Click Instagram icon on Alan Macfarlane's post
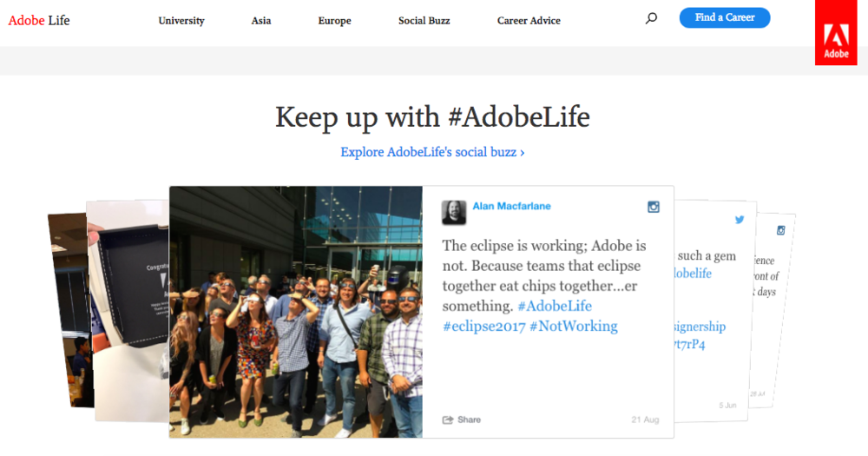The height and width of the screenshot is (456, 868). pyautogui.click(x=654, y=207)
